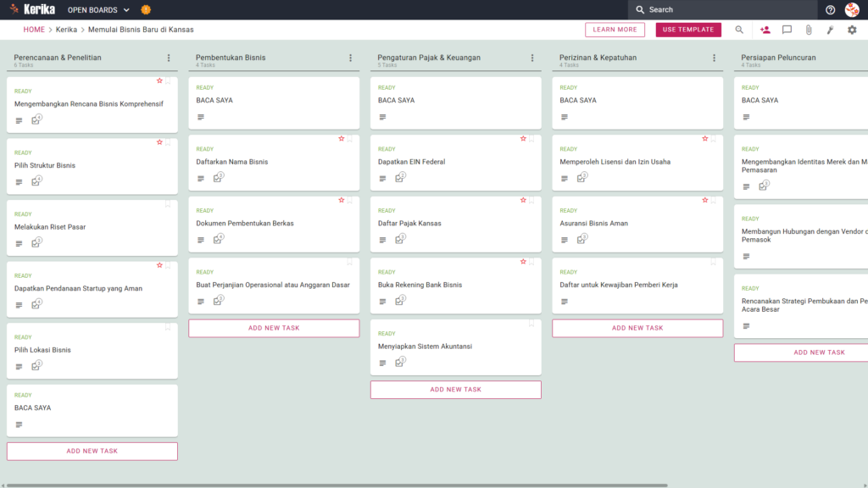Select the Persiapan Peluncuran column title
The image size is (868, 488).
click(778, 58)
